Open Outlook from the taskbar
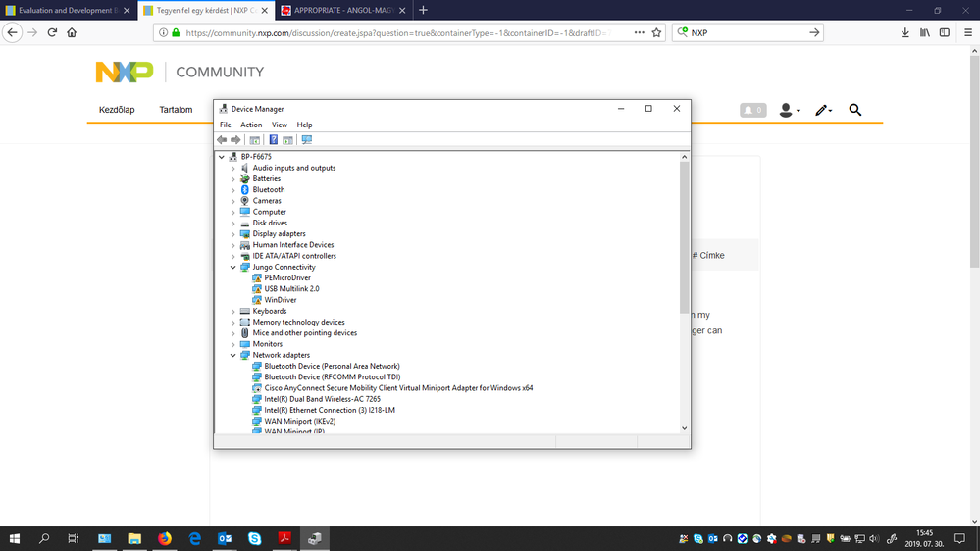The height and width of the screenshot is (551, 980). pos(225,538)
